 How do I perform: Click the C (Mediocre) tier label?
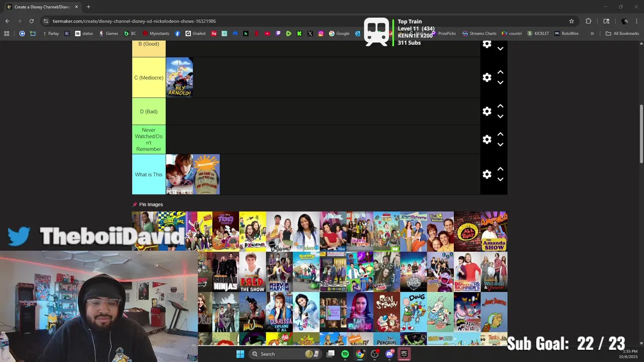[148, 77]
